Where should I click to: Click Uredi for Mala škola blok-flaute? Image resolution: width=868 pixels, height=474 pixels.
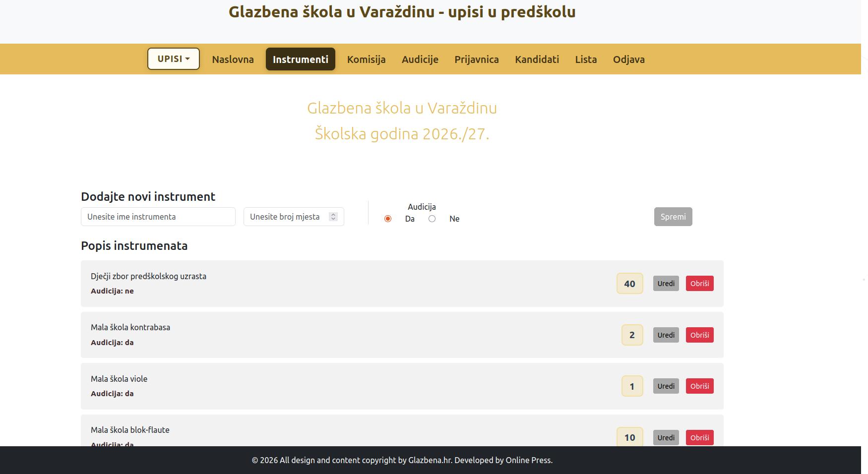(x=666, y=438)
